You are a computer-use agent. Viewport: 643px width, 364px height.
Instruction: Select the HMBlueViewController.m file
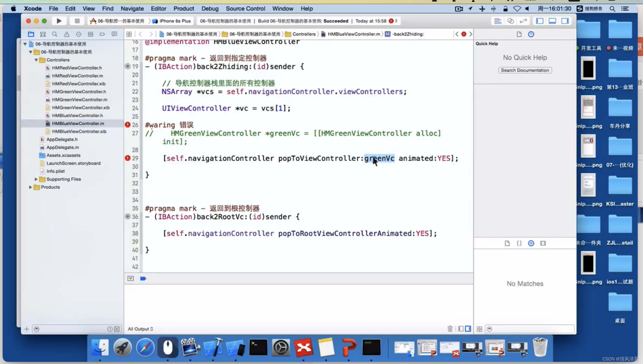[x=77, y=123]
